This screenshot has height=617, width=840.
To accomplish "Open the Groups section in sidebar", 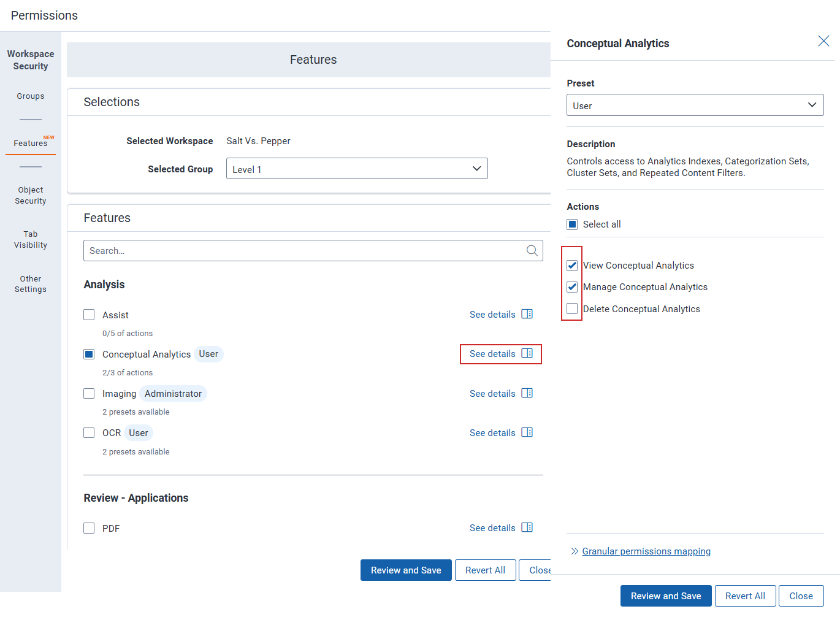I will point(31,96).
